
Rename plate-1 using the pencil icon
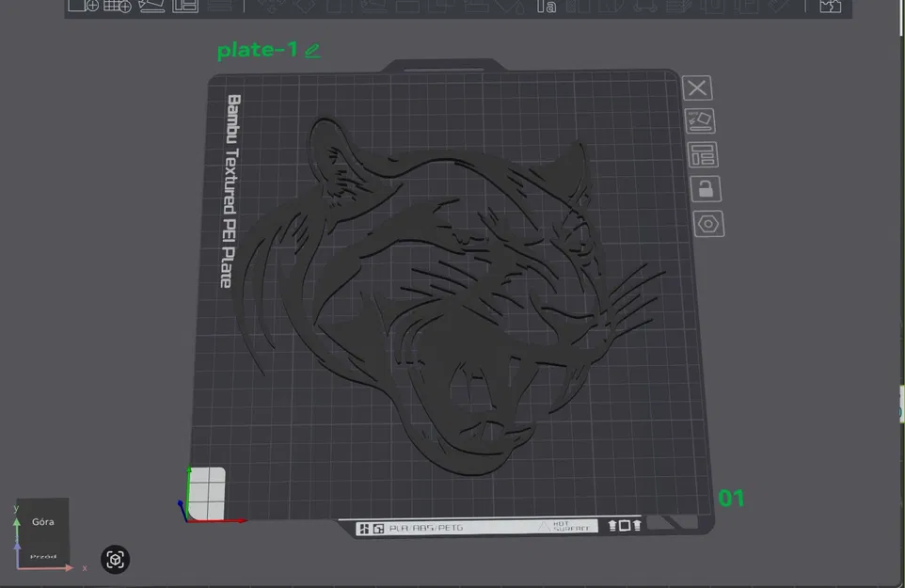[x=312, y=50]
